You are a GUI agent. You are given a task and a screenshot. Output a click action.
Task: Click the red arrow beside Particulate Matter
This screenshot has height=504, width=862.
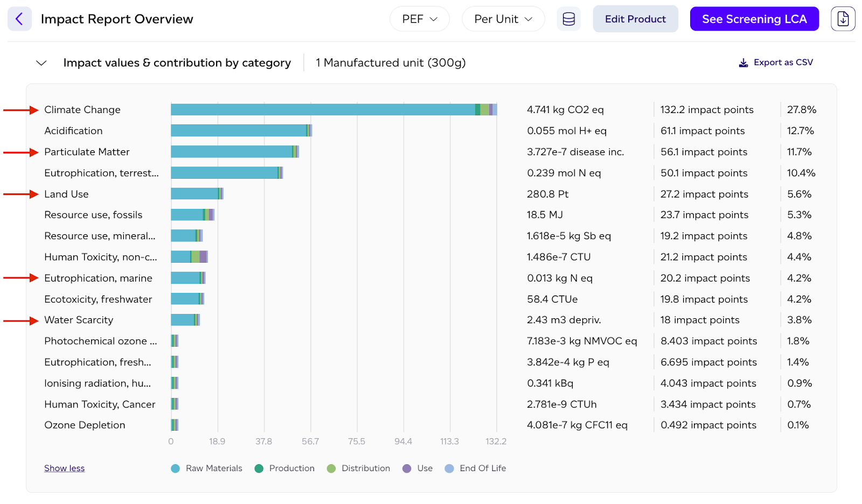tap(21, 152)
